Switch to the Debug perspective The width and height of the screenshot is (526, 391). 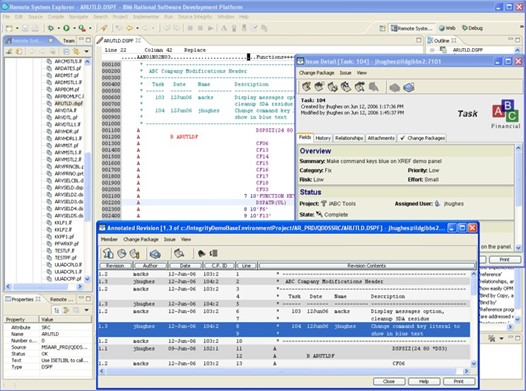[x=472, y=28]
